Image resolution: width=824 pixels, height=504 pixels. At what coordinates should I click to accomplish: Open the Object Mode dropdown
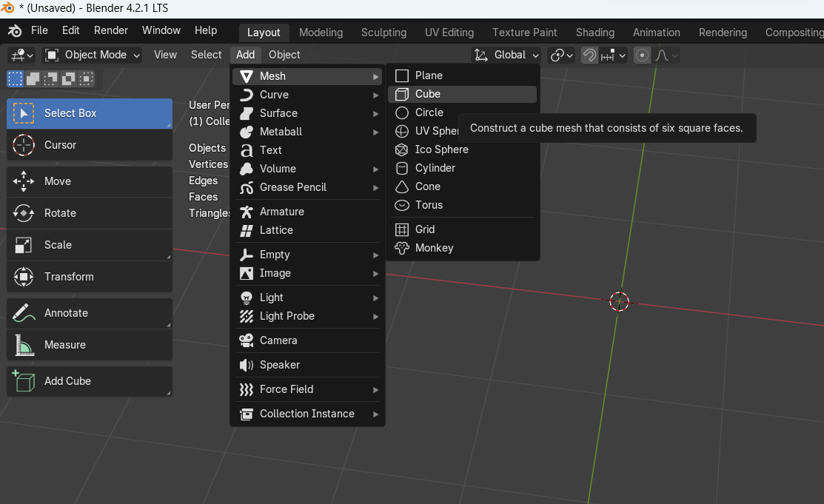click(92, 56)
